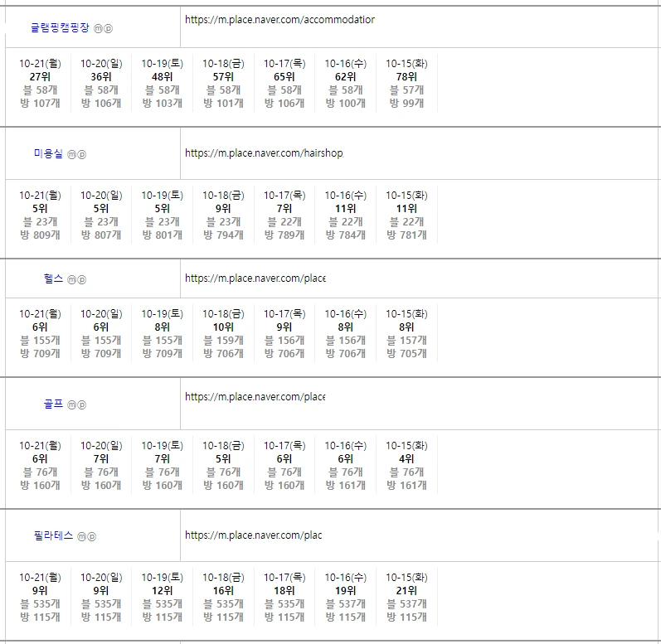Select the 10-15 4위 cell in 골프 row

tap(406, 465)
